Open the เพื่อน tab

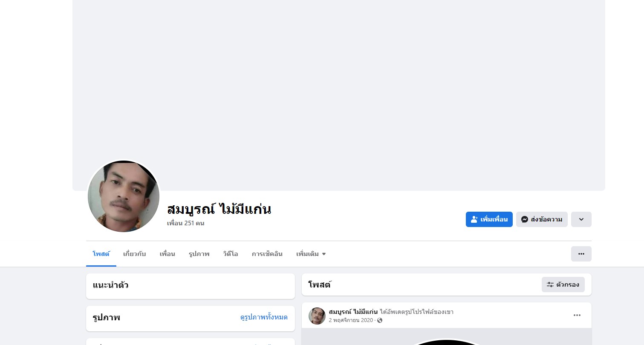[167, 254]
